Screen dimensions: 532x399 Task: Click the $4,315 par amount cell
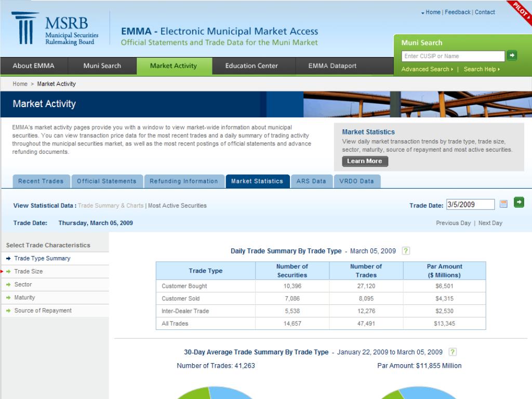click(445, 299)
